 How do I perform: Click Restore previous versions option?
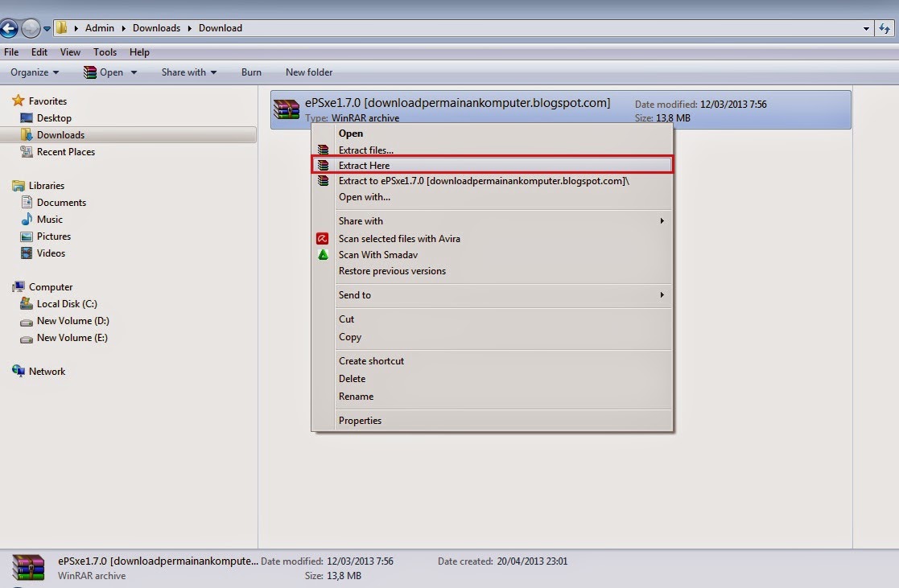392,271
